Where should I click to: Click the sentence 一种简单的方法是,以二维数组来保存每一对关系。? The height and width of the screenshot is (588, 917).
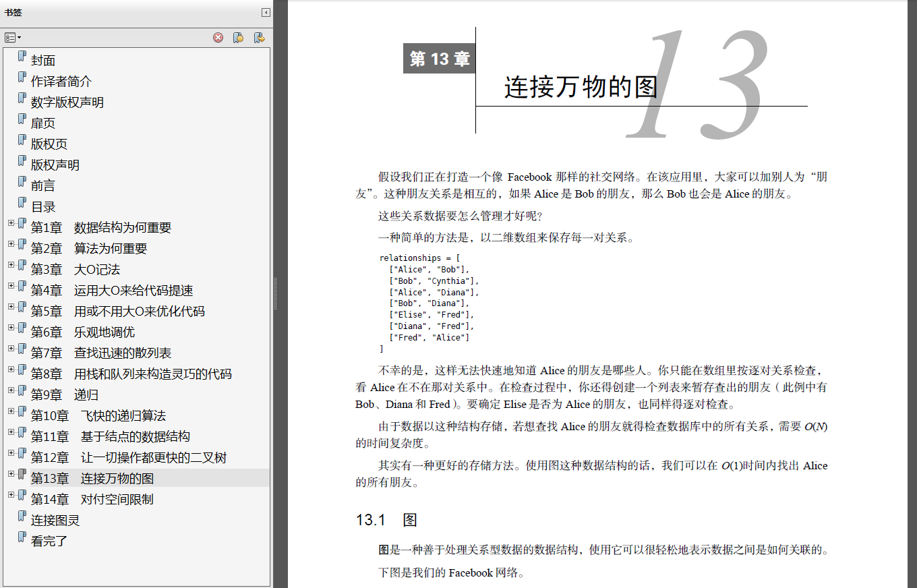(x=506, y=238)
